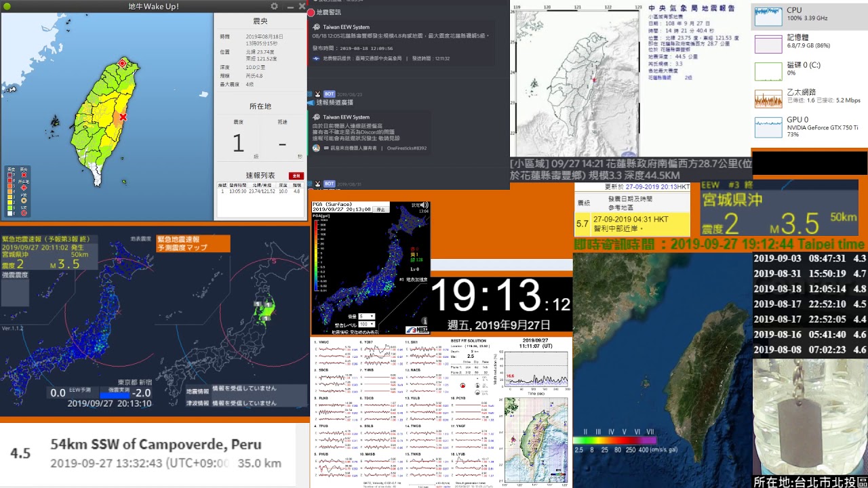This screenshot has width=868, height=488.
Task: Click the info icon on PGA Surface map
Action: [425, 321]
